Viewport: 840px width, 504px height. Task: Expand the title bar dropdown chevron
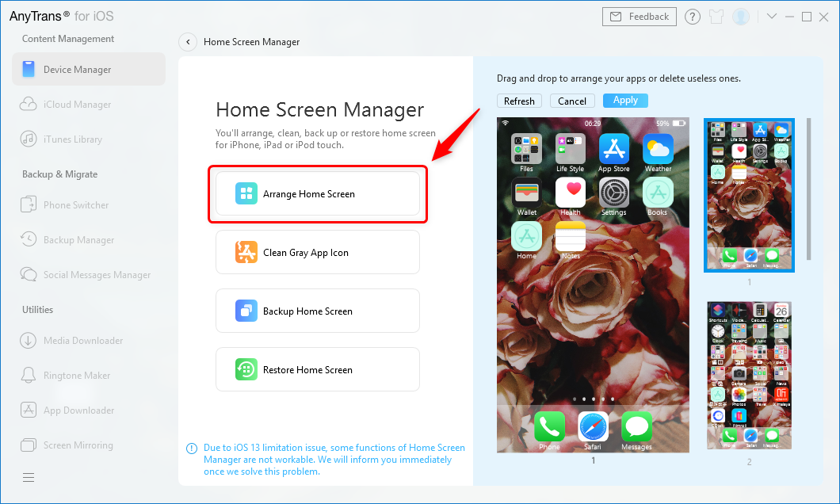[x=772, y=17]
